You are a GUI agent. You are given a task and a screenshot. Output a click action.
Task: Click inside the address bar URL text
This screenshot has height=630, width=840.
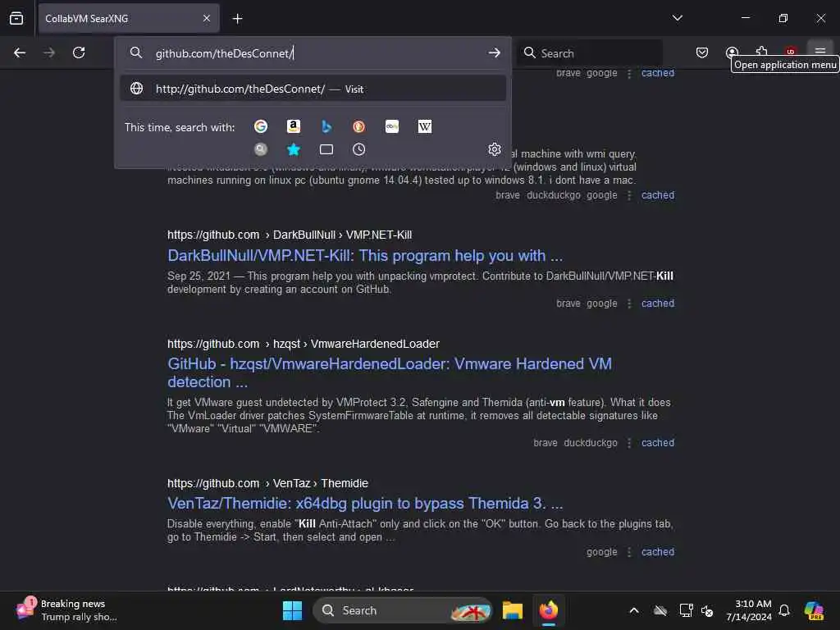point(224,53)
